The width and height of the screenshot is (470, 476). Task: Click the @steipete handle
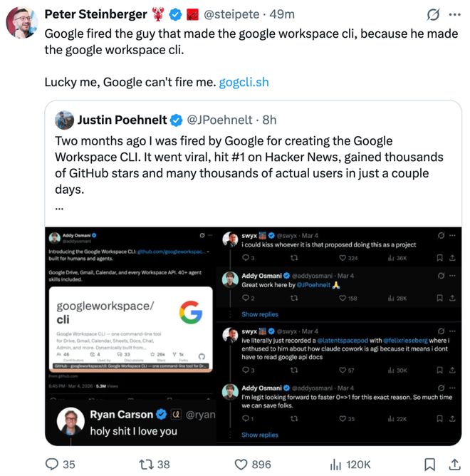coord(232,14)
